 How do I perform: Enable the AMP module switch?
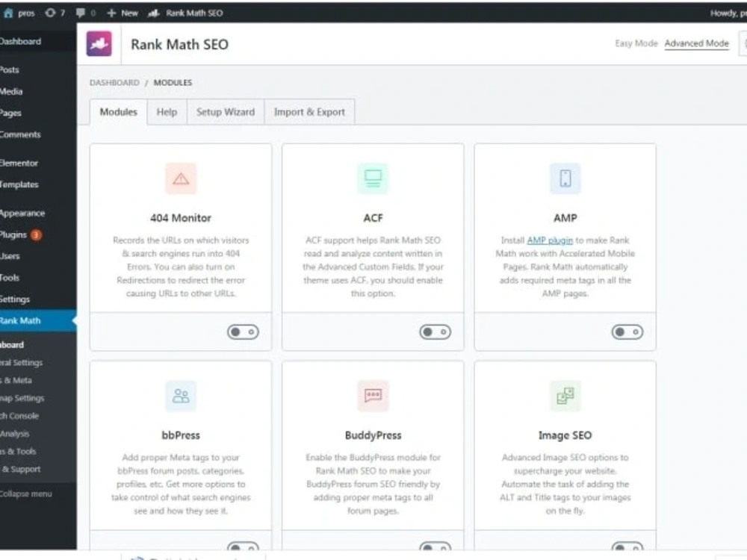click(627, 332)
